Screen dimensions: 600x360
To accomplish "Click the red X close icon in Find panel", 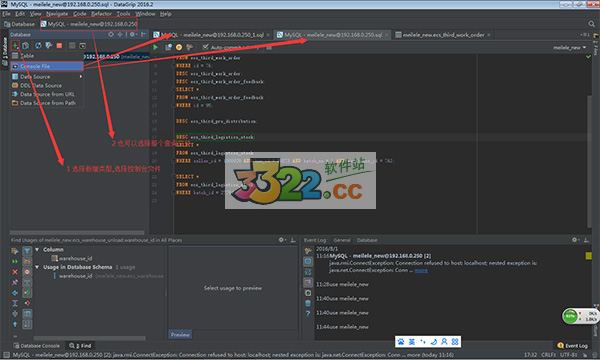I will tap(15, 272).
